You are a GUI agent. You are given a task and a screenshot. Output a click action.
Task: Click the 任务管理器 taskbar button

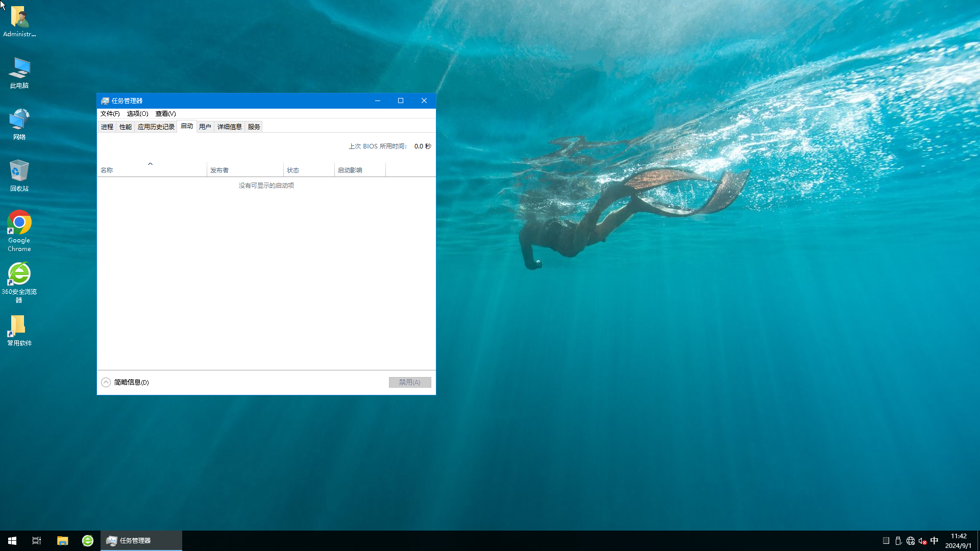141,541
